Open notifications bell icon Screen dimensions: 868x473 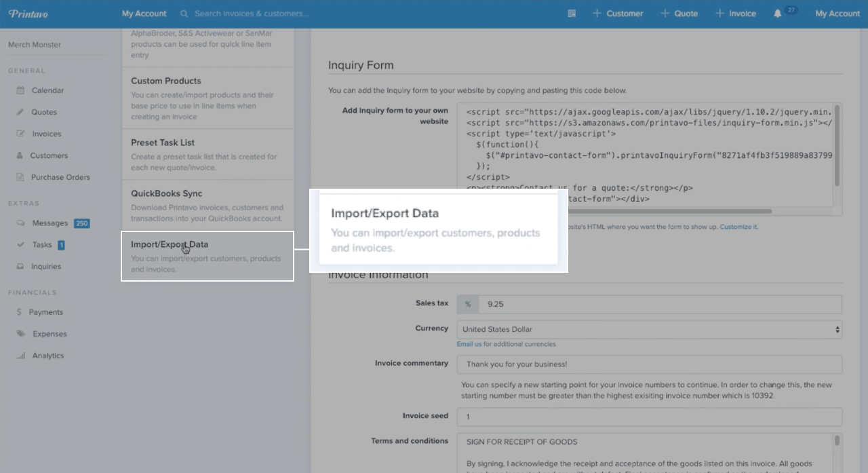(778, 14)
